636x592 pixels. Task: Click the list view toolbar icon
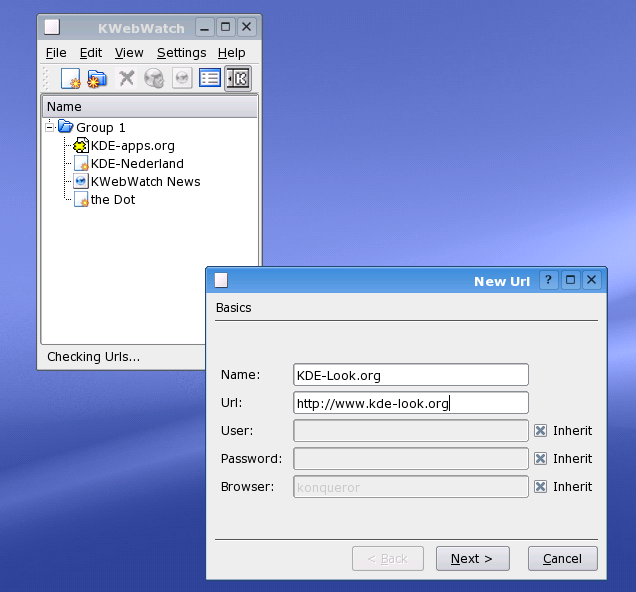tap(210, 78)
